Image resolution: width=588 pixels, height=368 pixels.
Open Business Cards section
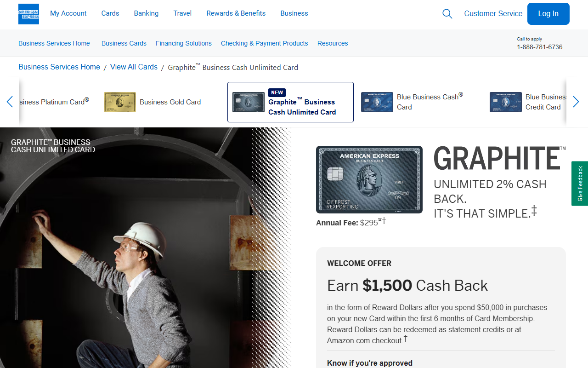click(x=124, y=43)
